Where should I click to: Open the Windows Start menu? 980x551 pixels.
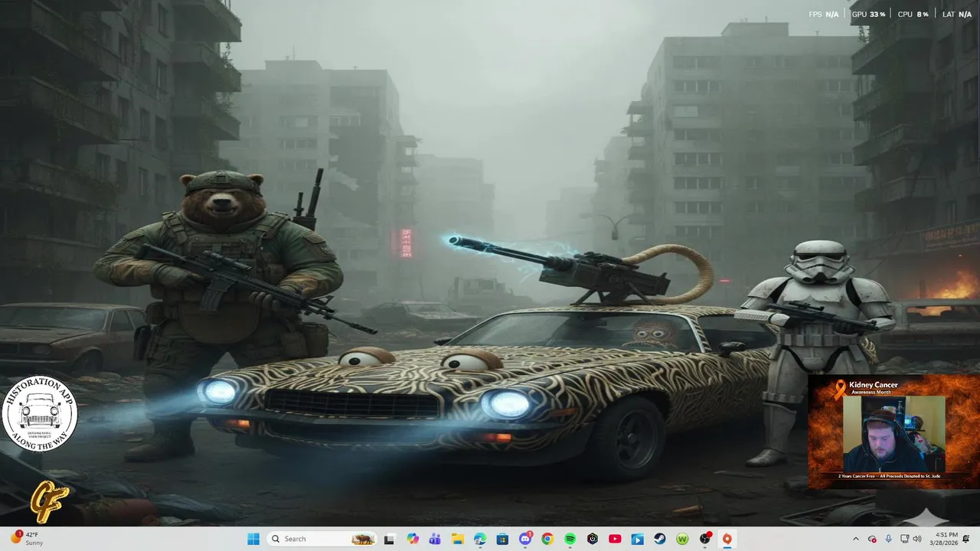point(253,539)
